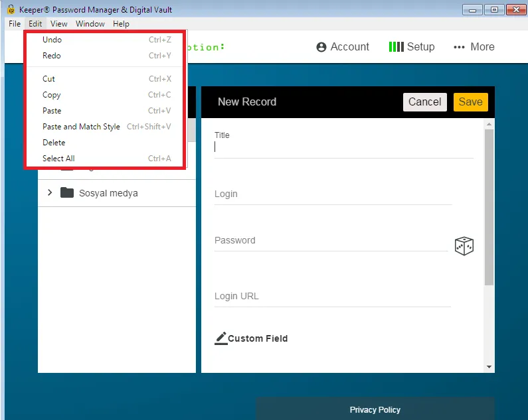Focus the Login URL input field
This screenshot has width=528, height=420.
tap(333, 297)
